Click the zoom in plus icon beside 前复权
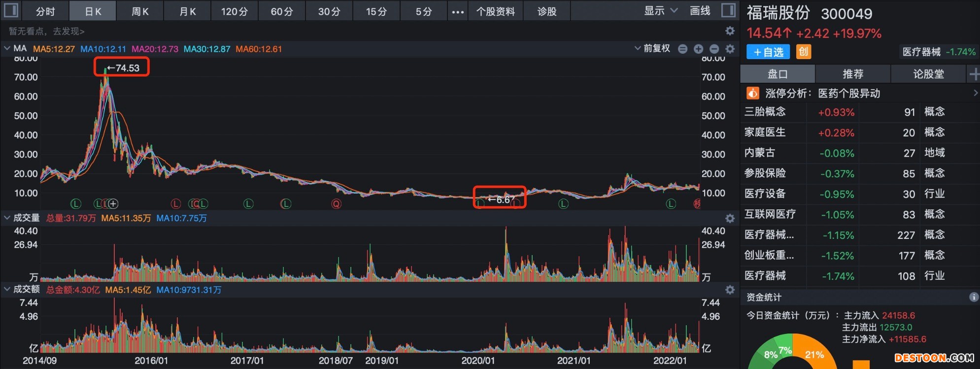Viewport: 980px width, 369px height. 698,49
